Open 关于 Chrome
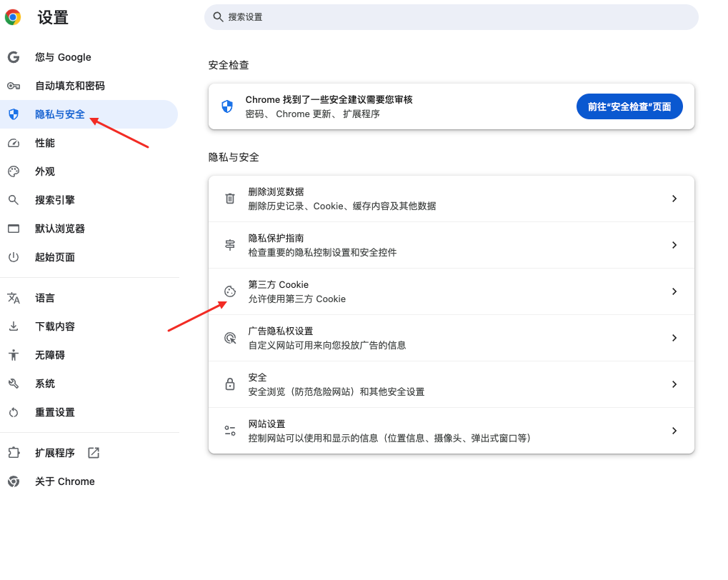The height and width of the screenshot is (580, 728). tap(64, 481)
